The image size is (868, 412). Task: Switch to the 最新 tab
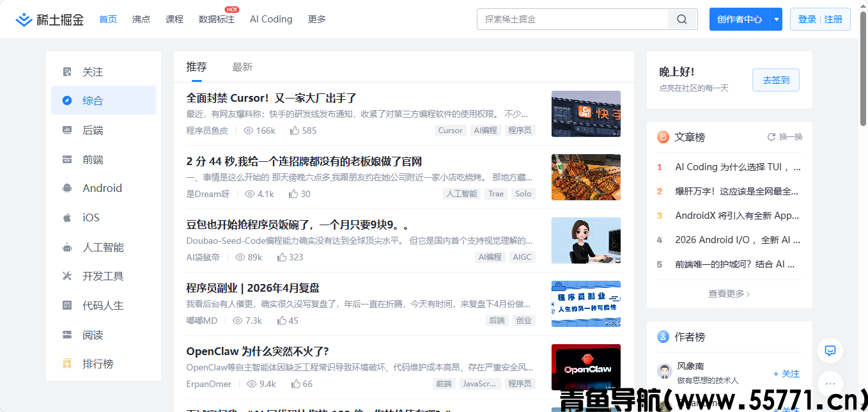pyautogui.click(x=242, y=67)
